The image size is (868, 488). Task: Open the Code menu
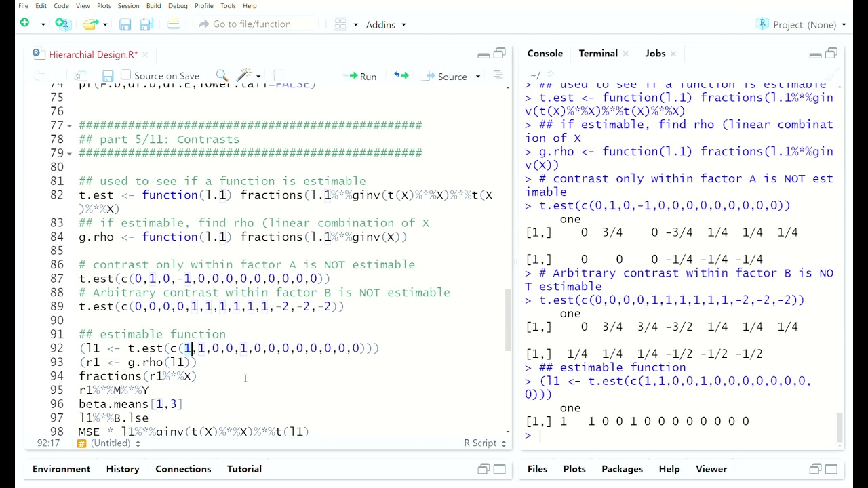point(61,5)
